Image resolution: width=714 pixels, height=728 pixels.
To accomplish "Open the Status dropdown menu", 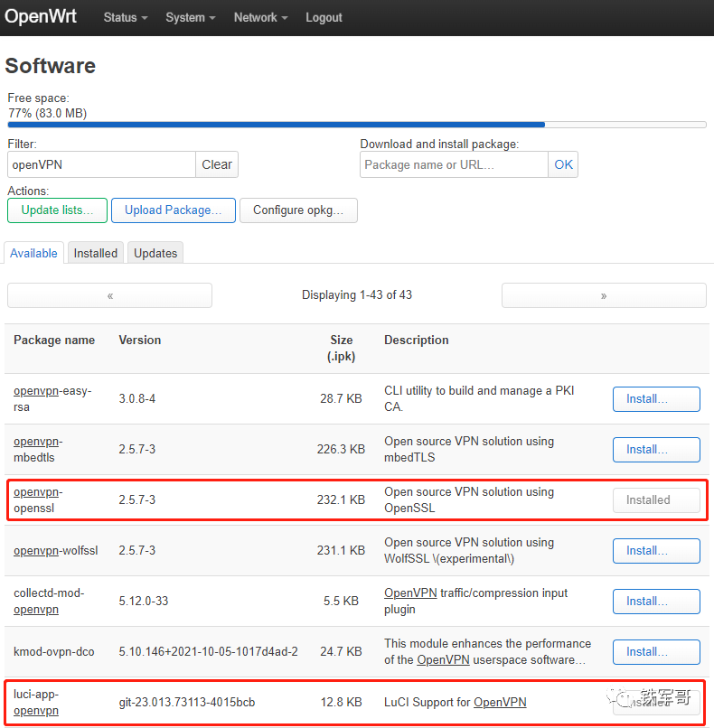I will 125,18.
